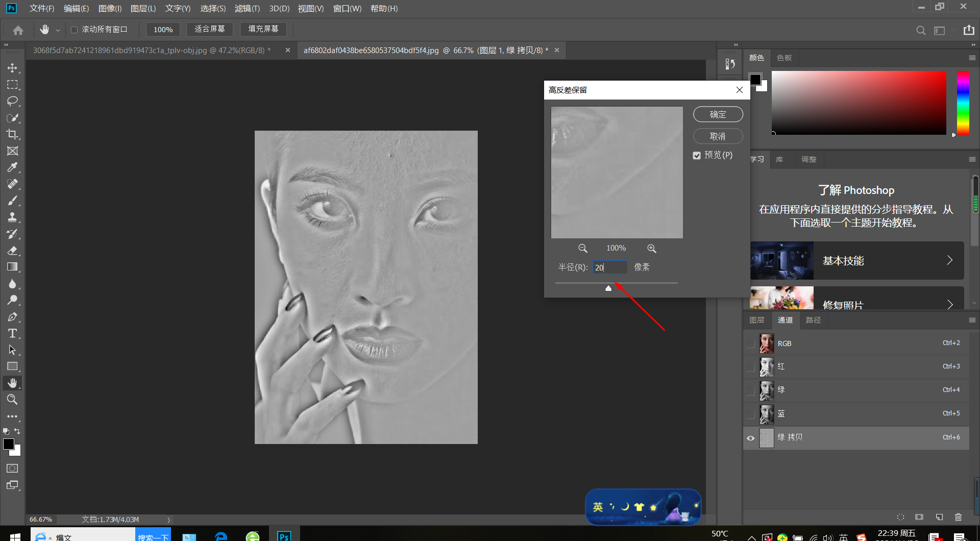Open the workspace switcher dropdown
The image size is (980, 541).
(942, 31)
